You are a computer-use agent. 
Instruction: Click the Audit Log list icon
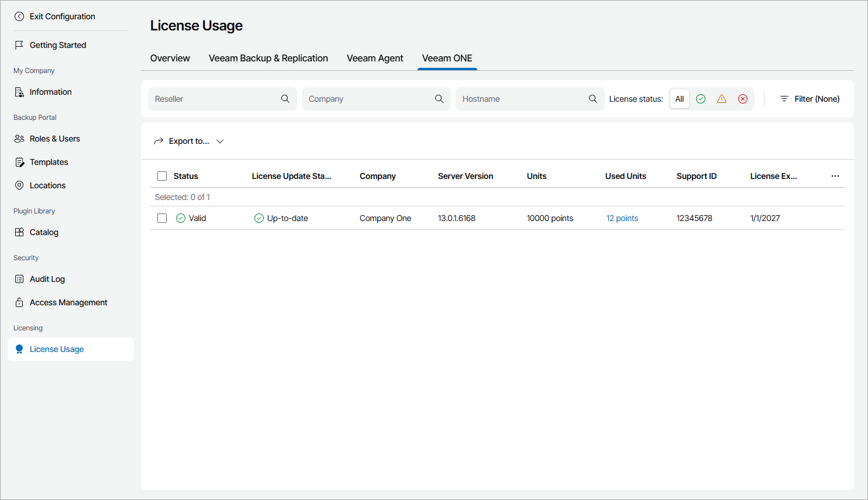(19, 279)
